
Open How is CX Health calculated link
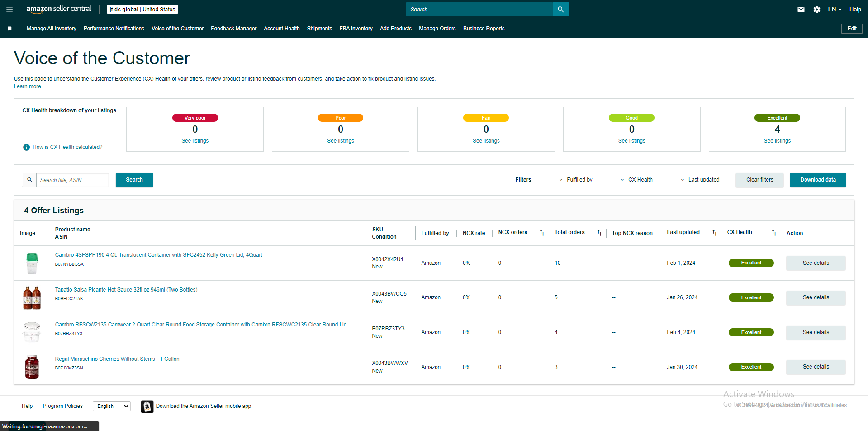pyautogui.click(x=67, y=147)
